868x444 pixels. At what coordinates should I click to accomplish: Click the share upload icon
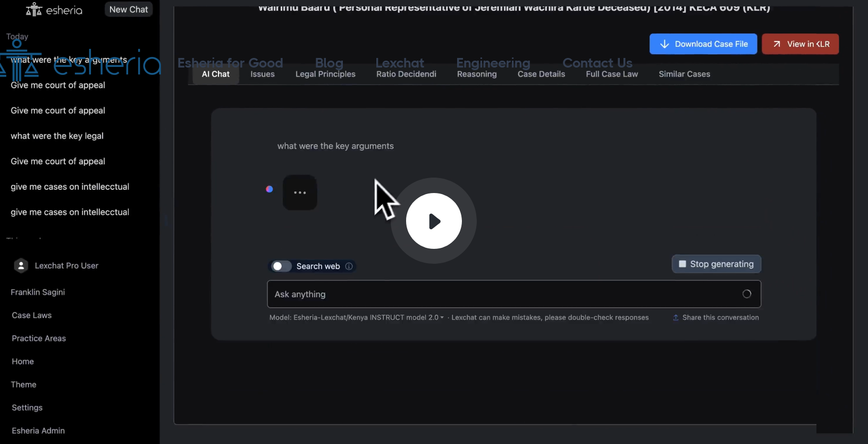(676, 317)
